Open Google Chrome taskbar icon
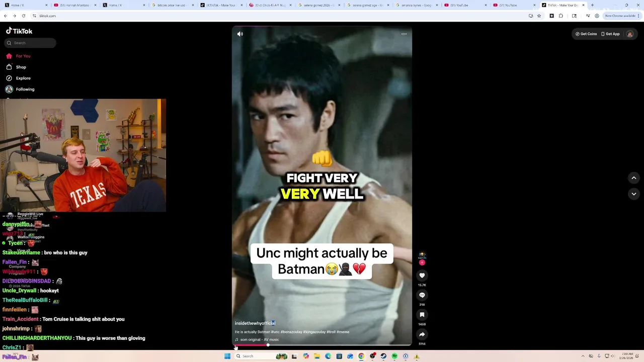Image resolution: width=644 pixels, height=362 pixels. click(361, 356)
